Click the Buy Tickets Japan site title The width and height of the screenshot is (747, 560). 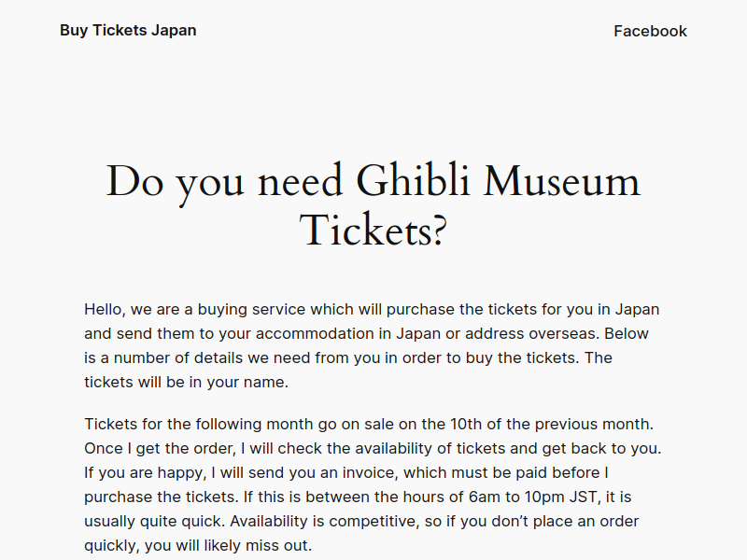tap(128, 30)
